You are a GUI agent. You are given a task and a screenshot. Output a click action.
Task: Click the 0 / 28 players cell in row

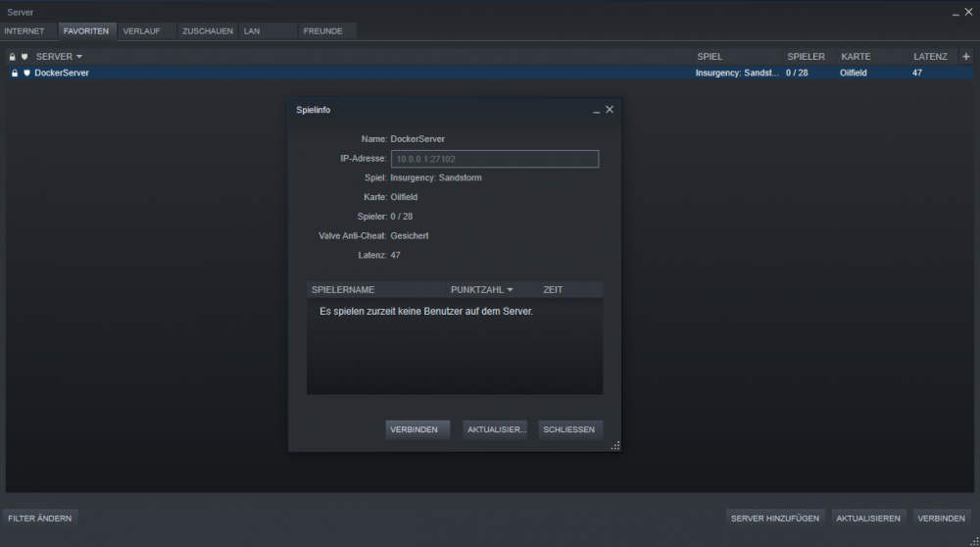coord(798,74)
